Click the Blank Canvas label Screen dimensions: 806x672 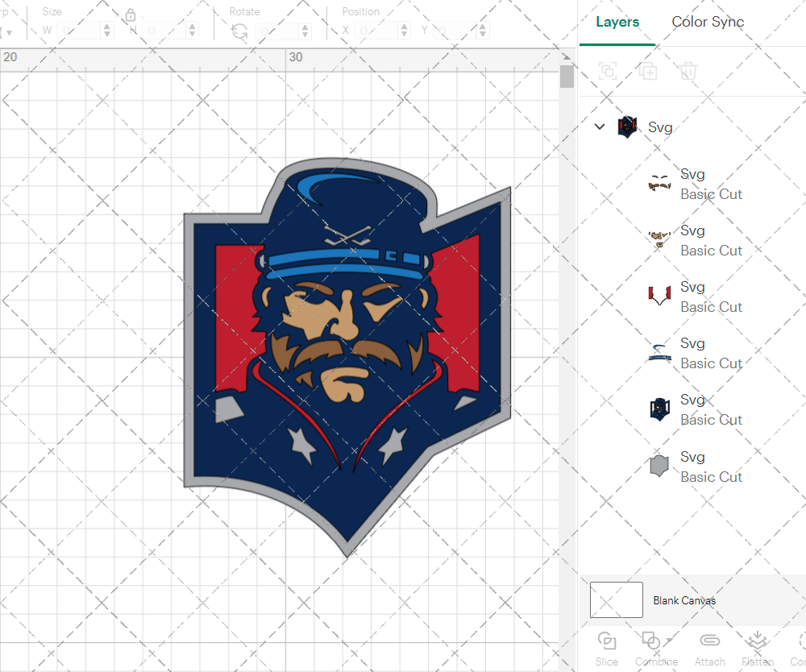[x=684, y=600]
